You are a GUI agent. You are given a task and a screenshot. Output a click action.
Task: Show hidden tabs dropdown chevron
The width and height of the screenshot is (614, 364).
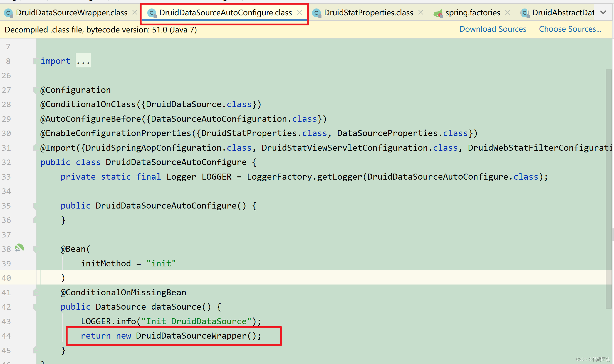(x=603, y=12)
